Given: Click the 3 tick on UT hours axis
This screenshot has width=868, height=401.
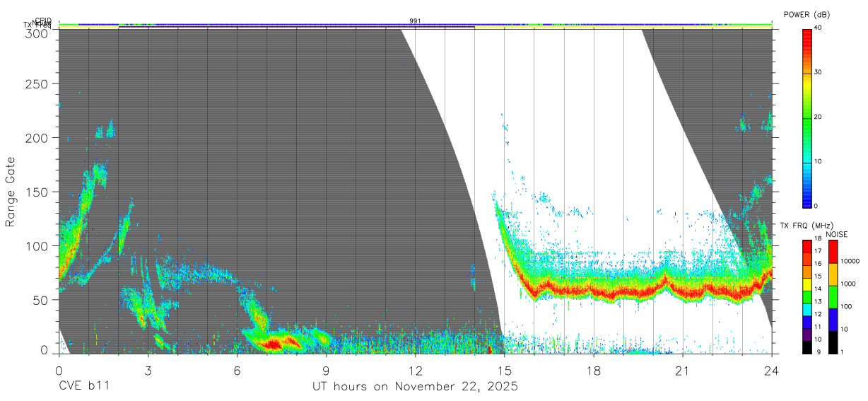Looking at the screenshot, I should [148, 371].
